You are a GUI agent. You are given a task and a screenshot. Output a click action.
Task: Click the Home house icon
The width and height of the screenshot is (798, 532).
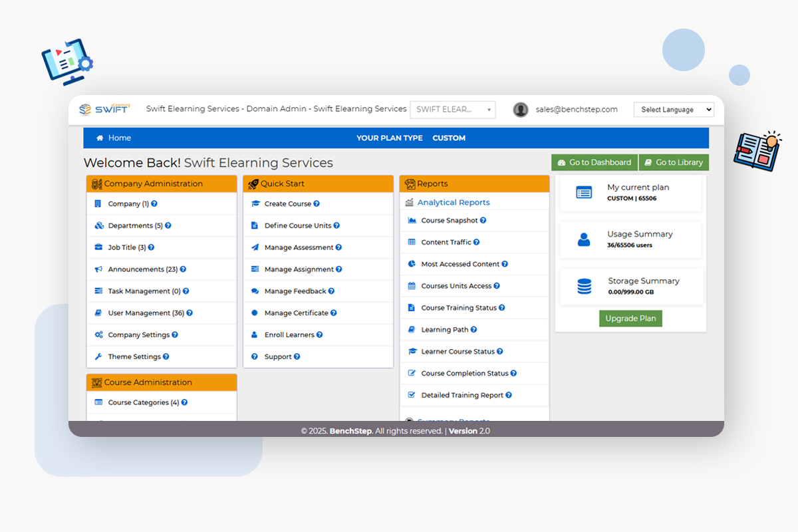point(100,138)
